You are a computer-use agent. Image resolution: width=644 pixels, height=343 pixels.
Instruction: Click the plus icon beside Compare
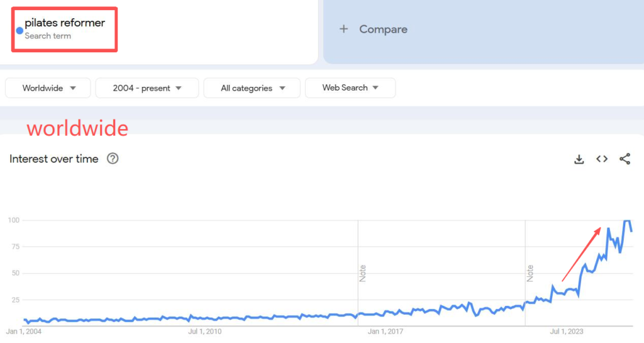[343, 29]
